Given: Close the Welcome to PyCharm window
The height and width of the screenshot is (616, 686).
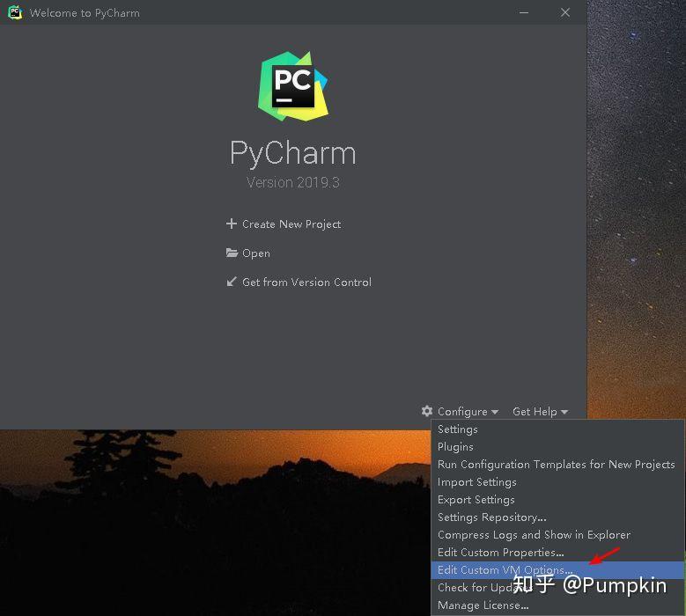Looking at the screenshot, I should coord(565,12).
